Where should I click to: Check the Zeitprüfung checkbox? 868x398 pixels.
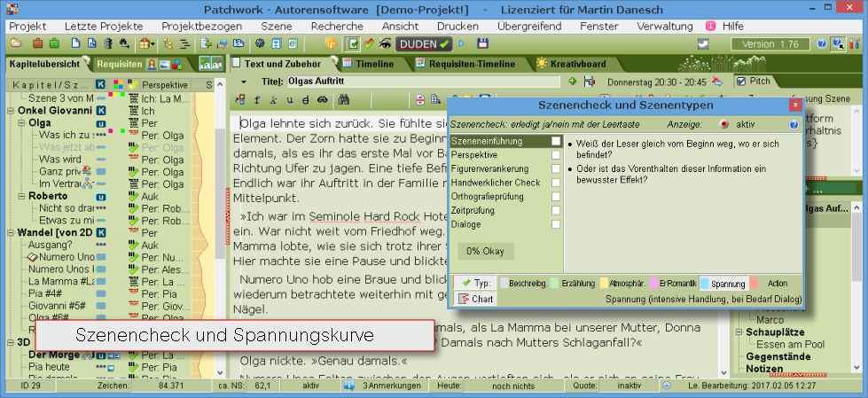coord(556,210)
